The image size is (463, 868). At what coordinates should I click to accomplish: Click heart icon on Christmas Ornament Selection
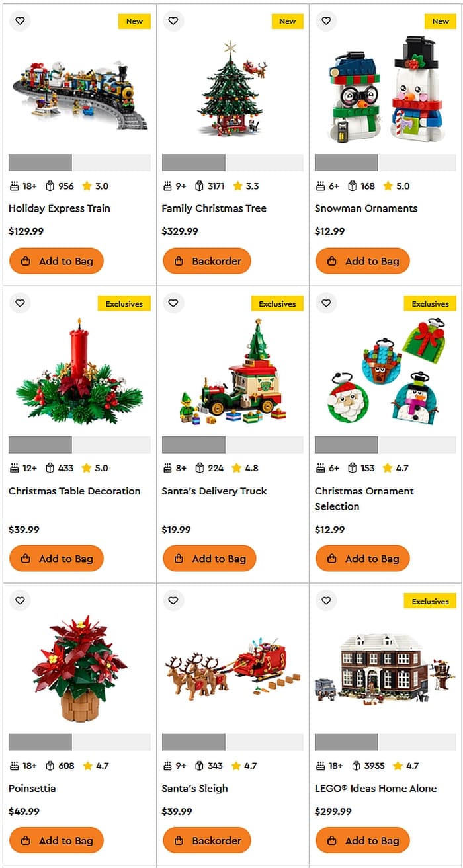[x=326, y=303]
